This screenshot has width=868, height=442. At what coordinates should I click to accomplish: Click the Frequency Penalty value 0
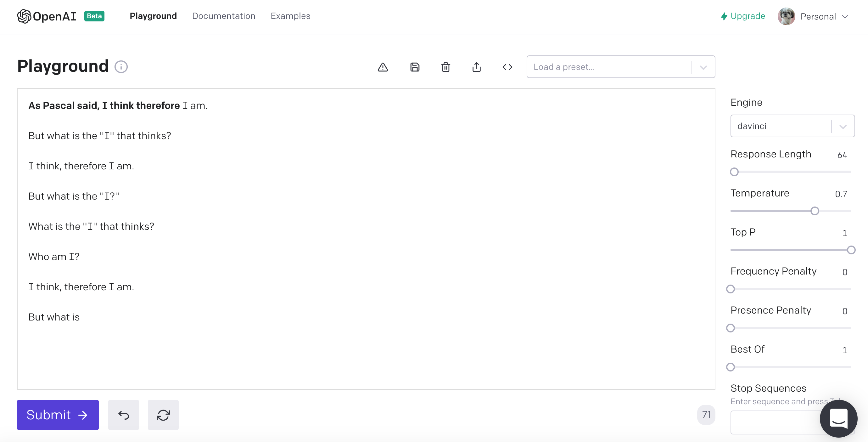click(845, 272)
